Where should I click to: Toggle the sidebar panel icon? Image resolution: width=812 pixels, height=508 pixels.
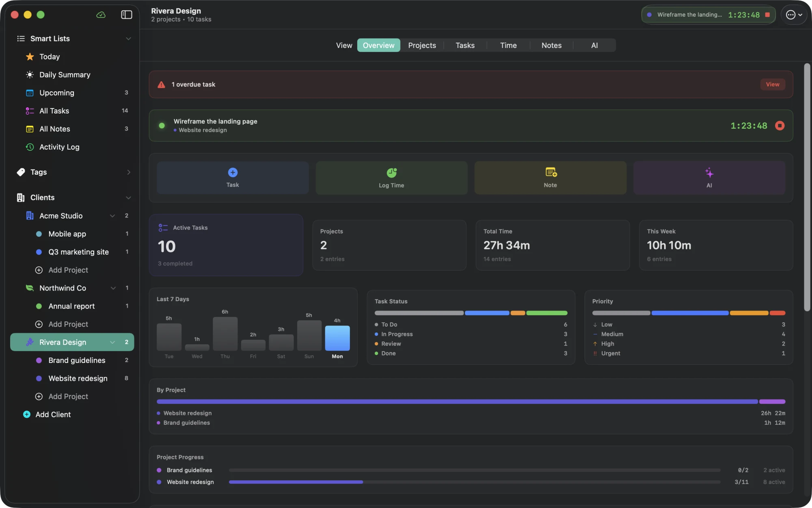pyautogui.click(x=126, y=15)
